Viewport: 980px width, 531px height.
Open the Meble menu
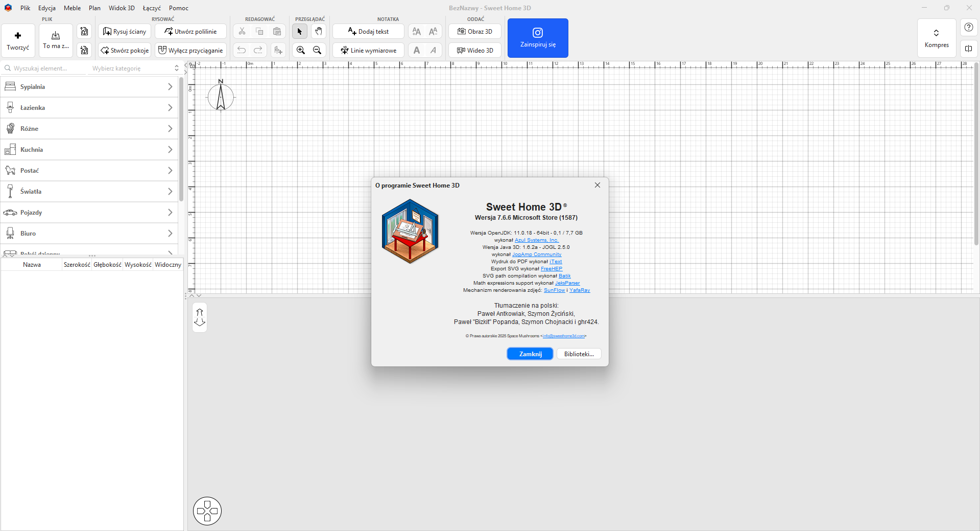[x=73, y=8]
